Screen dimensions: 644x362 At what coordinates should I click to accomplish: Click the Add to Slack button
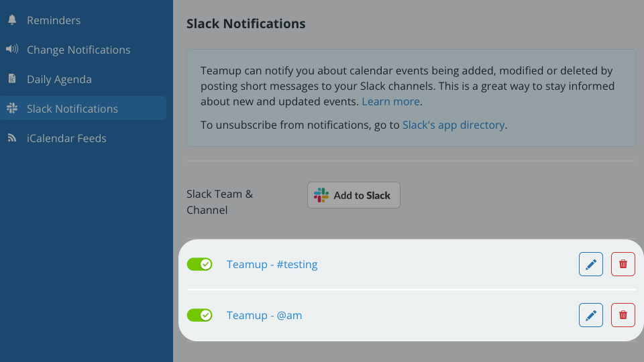pos(354,195)
